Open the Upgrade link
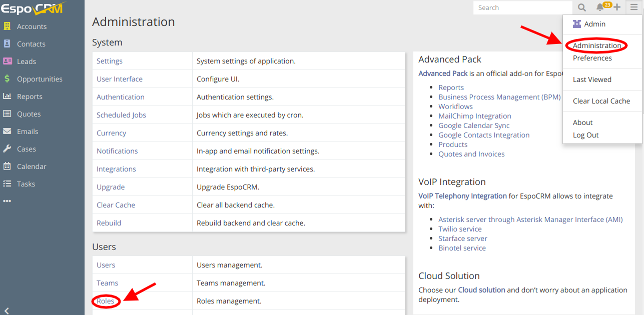The image size is (644, 315). [111, 187]
